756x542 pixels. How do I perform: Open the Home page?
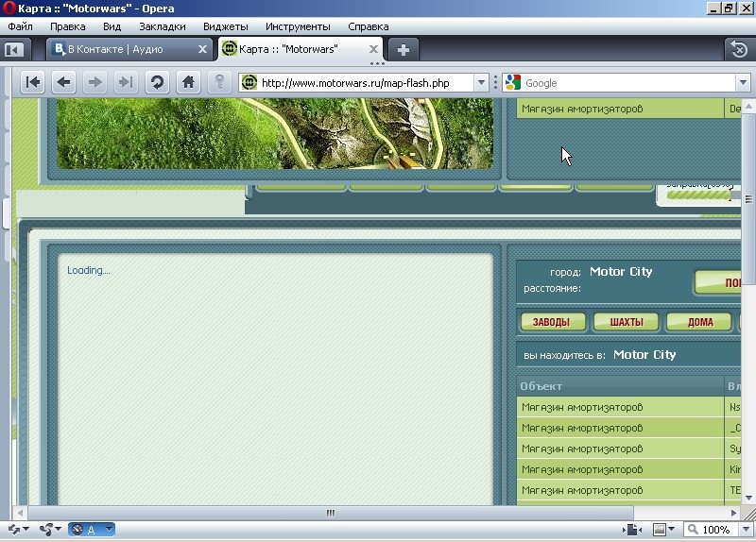(x=188, y=82)
